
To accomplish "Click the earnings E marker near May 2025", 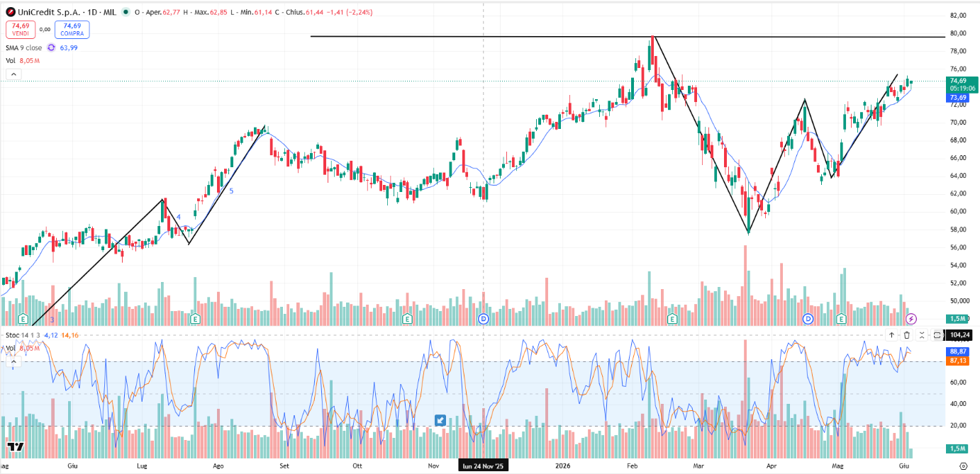I will (x=23, y=319).
